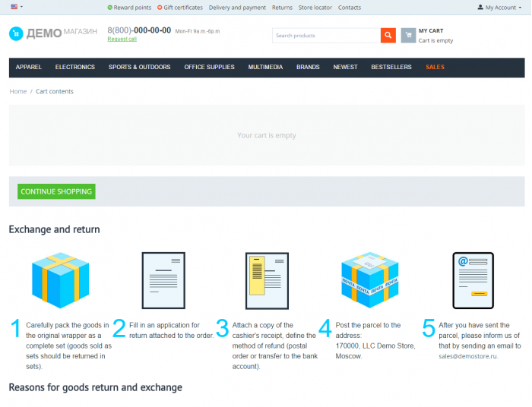Click the postal parcel step 4 image

(x=370, y=280)
